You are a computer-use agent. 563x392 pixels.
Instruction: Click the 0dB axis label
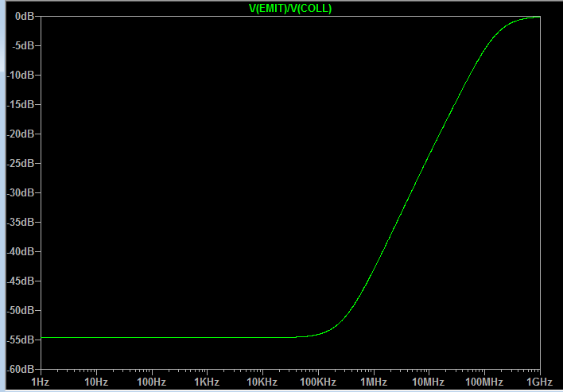tap(25, 16)
